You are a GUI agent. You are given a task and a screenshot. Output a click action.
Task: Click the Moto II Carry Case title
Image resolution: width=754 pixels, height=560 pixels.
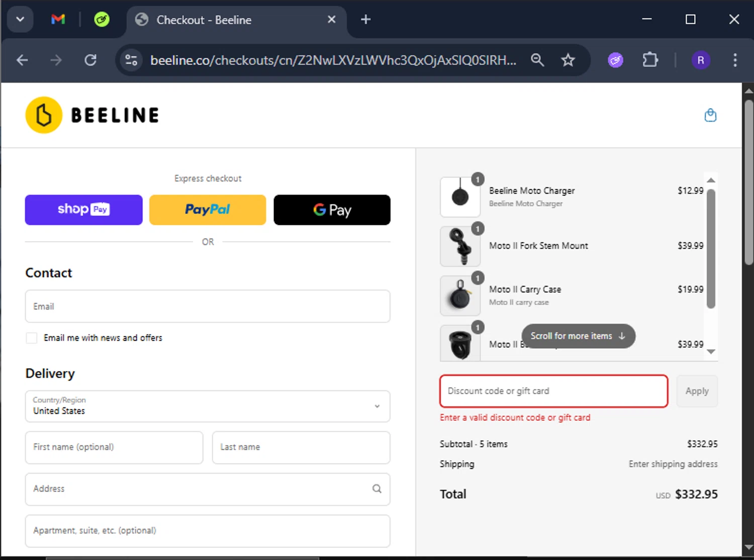(x=525, y=289)
